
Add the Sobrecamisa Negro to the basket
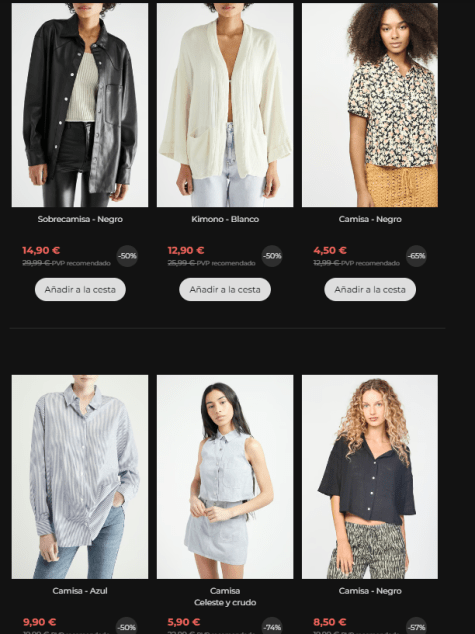pos(80,290)
